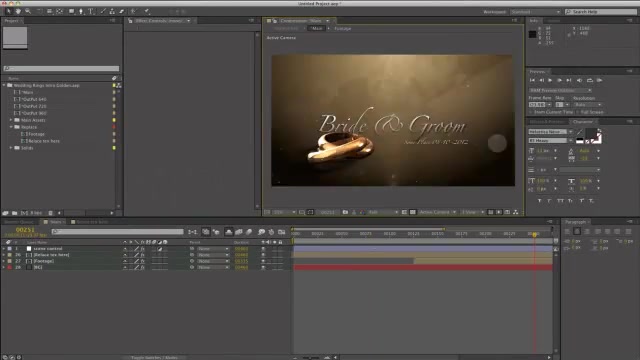Switch to Effects & Presets tab

click(547, 122)
